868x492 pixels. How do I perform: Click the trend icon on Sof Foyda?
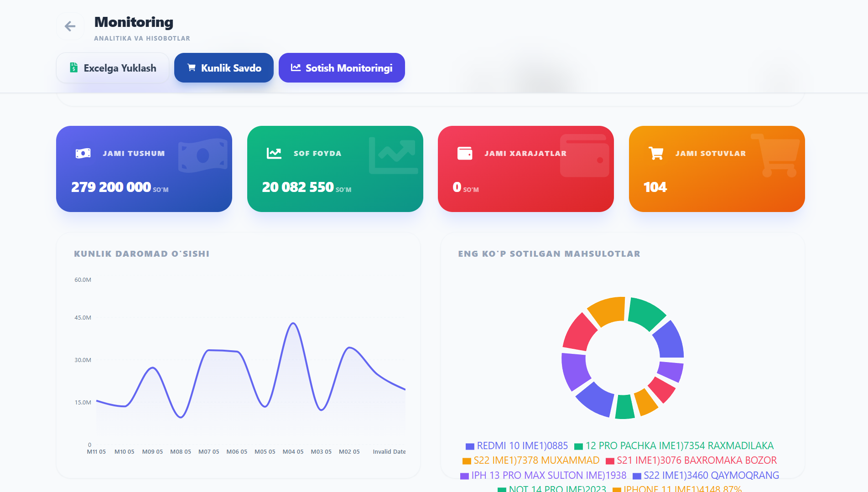pos(274,153)
